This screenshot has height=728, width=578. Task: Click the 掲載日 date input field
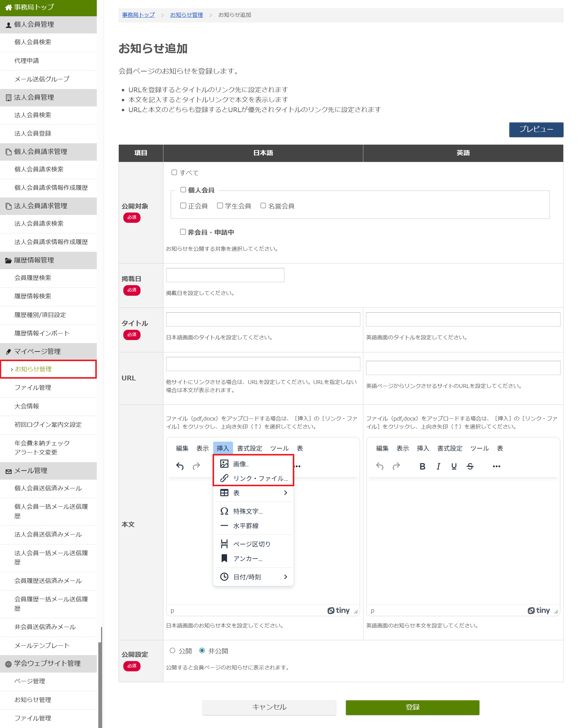pos(224,275)
